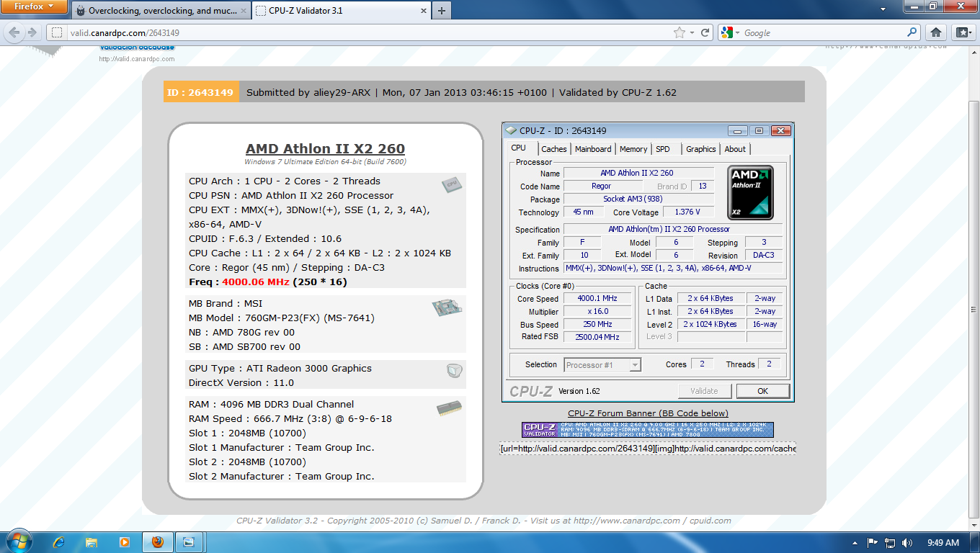Go to the Firefox home page

935,32
